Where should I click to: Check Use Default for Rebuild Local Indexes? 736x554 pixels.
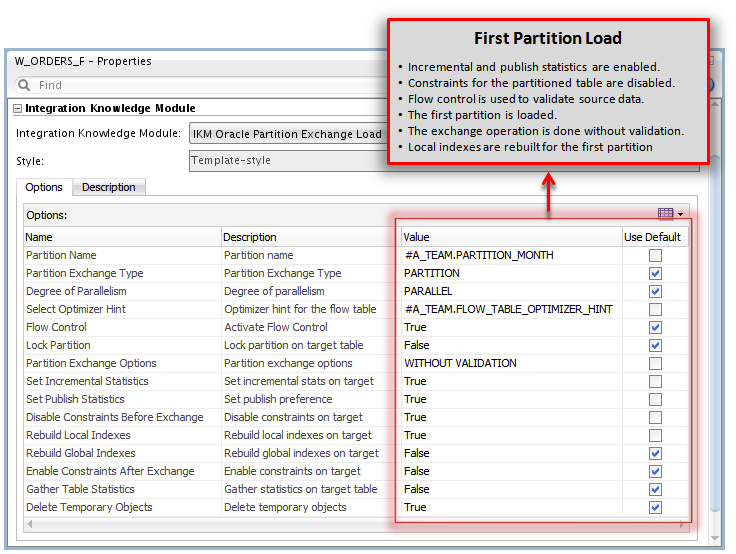pos(655,435)
